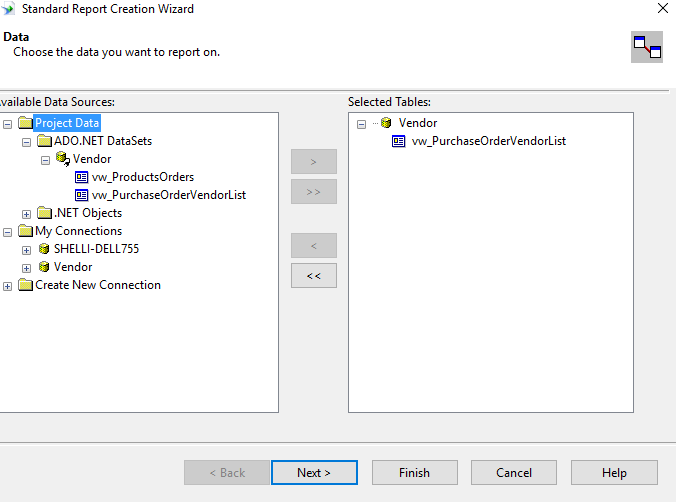Cancel the report wizard
Viewport: 676px width, 502px height.
click(x=514, y=473)
